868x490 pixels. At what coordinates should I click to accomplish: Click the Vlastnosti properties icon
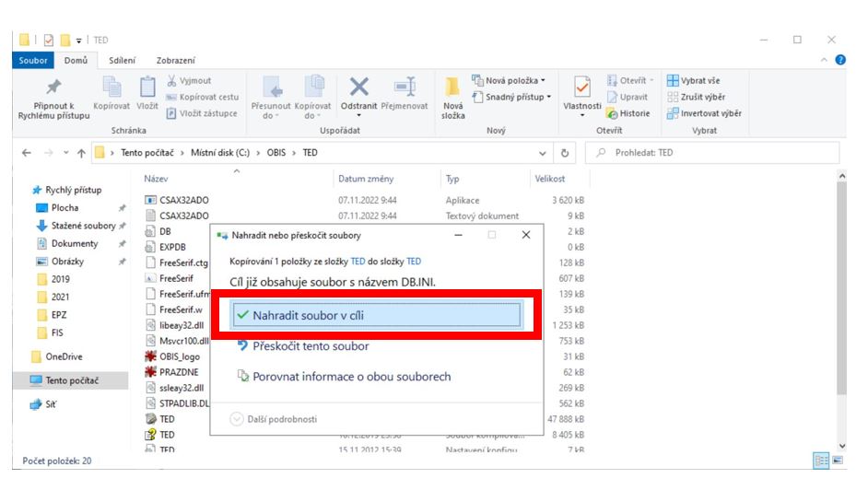[x=581, y=88]
